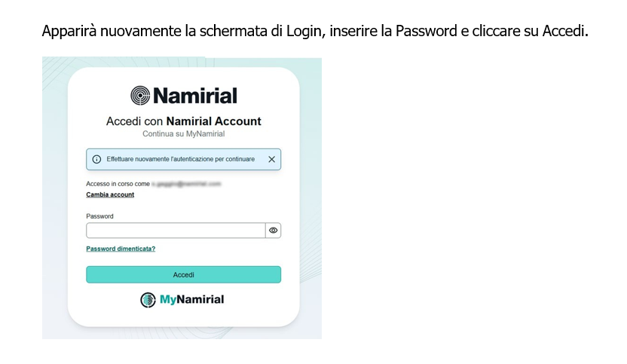Toggle password visibility with the eye icon

tap(273, 231)
